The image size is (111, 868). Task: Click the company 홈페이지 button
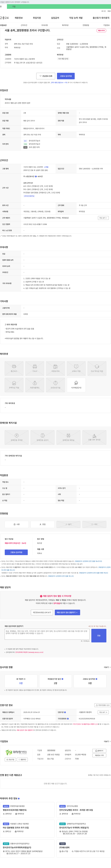(99, 751)
